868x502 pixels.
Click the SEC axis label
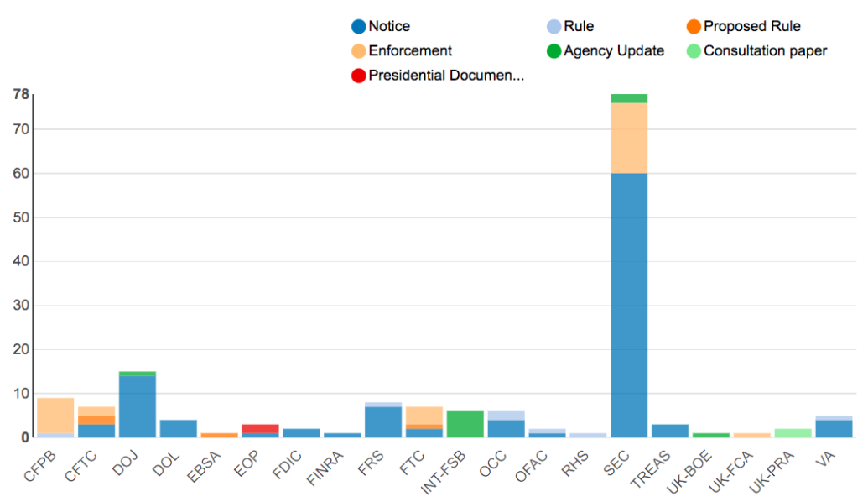coord(616,463)
